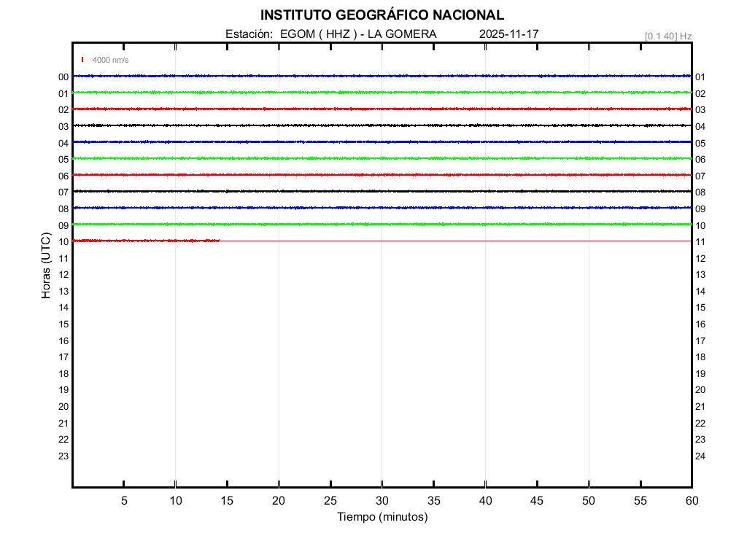This screenshot has width=747, height=560.
Task: Click the left-axis hour label "23"
Action: coord(63,456)
